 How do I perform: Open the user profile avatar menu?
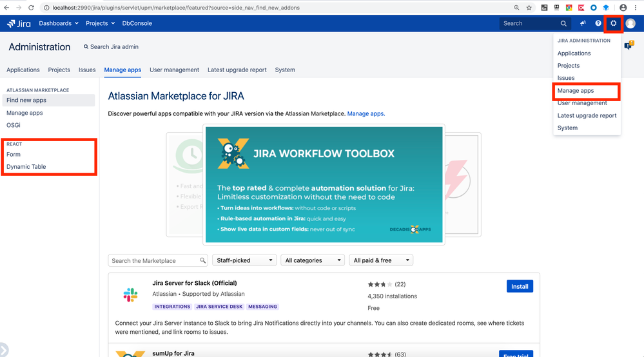[x=630, y=23]
